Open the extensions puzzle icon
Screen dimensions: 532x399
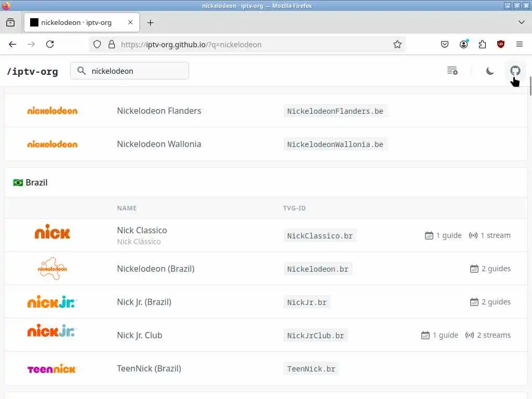pos(482,45)
